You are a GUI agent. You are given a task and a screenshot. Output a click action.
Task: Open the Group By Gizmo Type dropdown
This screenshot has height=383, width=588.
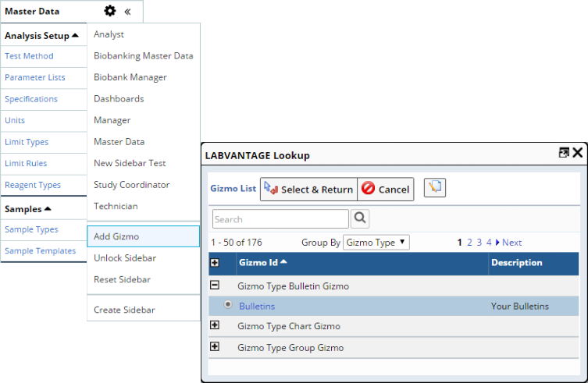376,243
